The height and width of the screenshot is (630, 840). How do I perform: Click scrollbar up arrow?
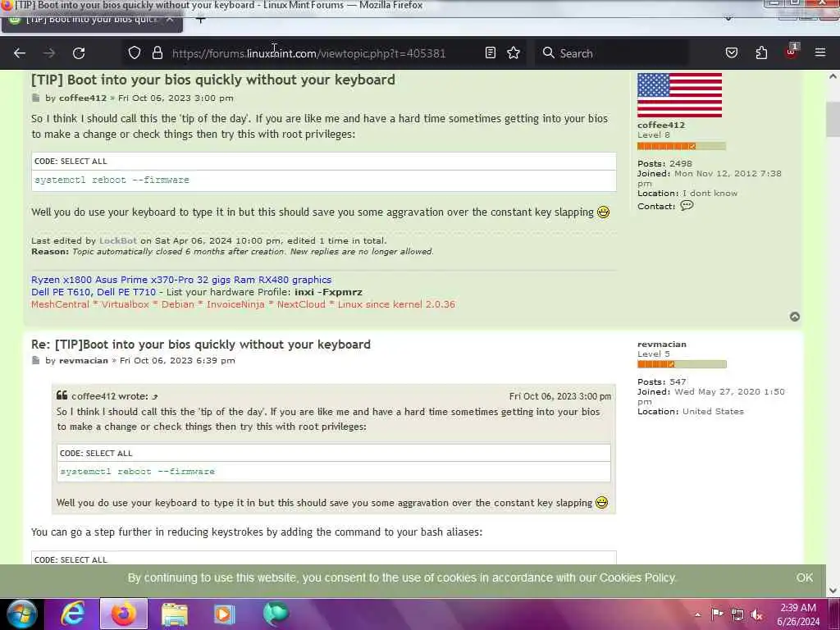coord(833,76)
